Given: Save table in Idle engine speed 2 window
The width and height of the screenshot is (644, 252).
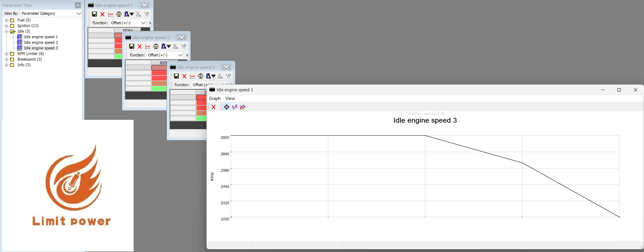Looking at the screenshot, I should pyautogui.click(x=131, y=46).
